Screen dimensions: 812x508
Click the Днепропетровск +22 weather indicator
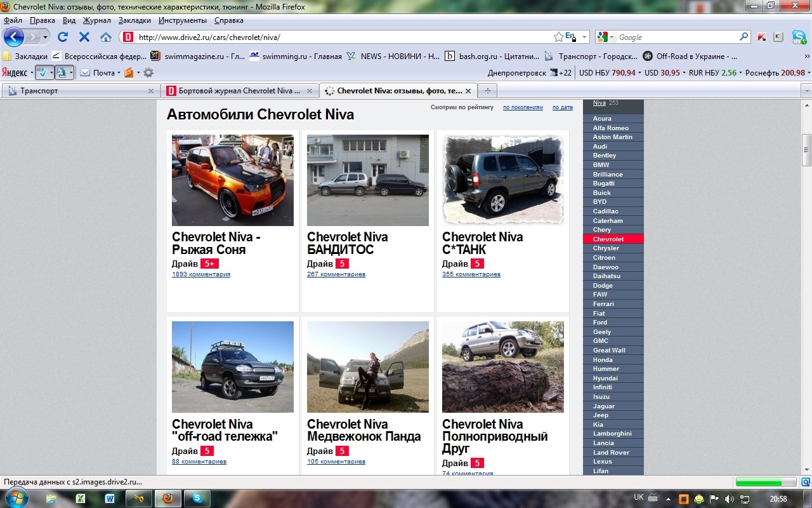click(x=529, y=73)
